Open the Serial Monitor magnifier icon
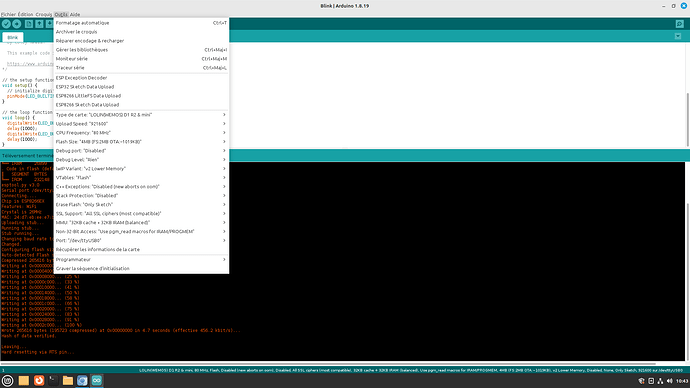This screenshot has width=690, height=388. [679, 24]
